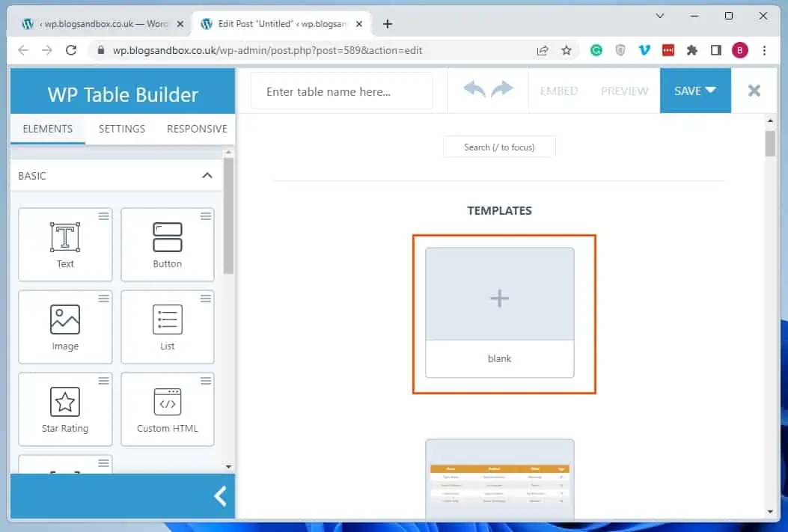Viewport: 788px width, 532px height.
Task: Open the Grammarly extension
Action: (x=596, y=50)
